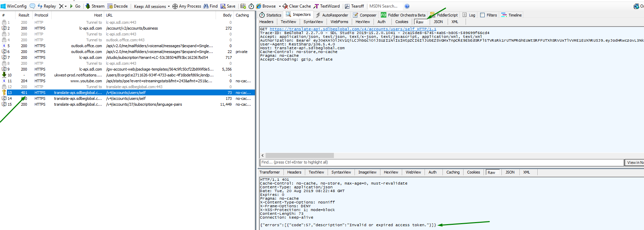
Task: Click the request Find text field
Action: (x=442, y=162)
